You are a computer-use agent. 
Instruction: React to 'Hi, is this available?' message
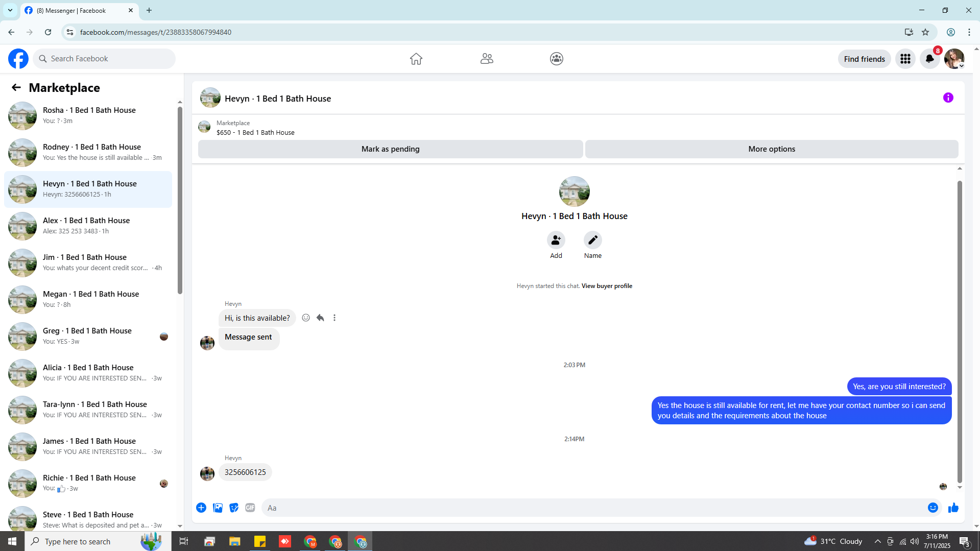[x=306, y=318]
